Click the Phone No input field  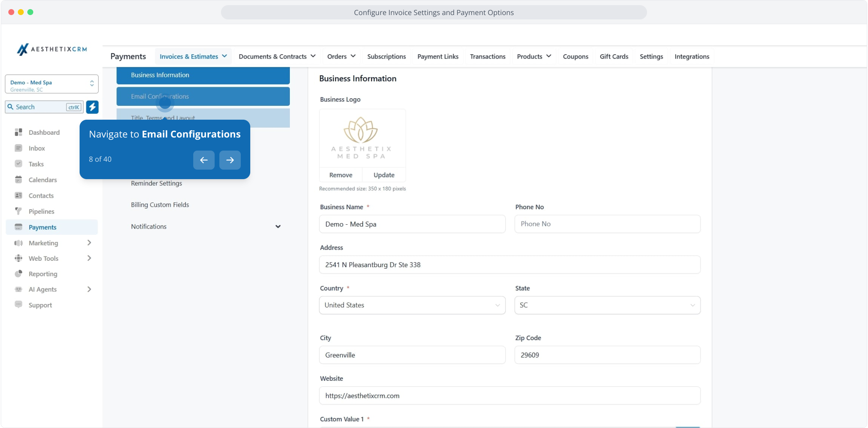tap(607, 224)
